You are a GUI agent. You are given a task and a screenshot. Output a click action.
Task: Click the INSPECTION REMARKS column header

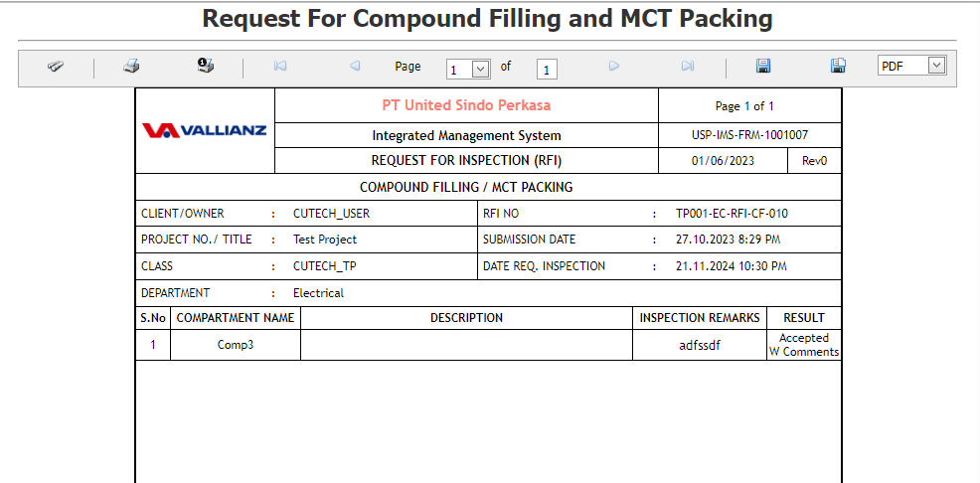(x=700, y=318)
